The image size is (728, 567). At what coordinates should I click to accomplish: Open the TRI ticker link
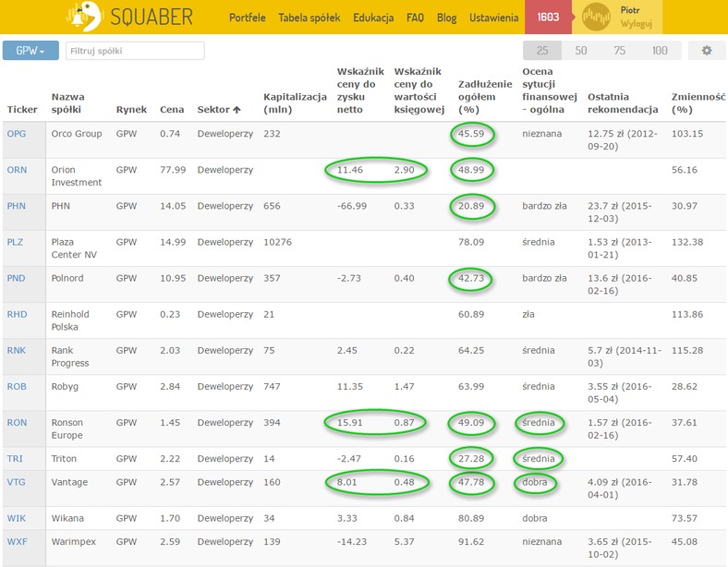click(15, 459)
